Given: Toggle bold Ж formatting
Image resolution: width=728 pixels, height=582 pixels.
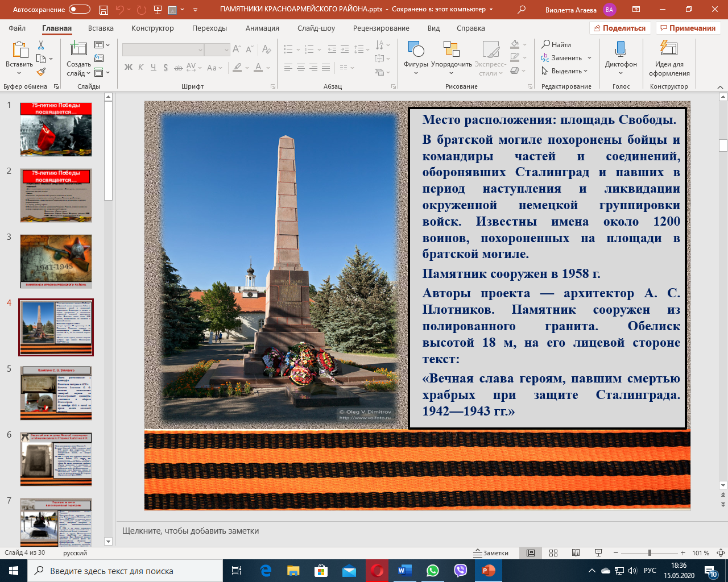Looking at the screenshot, I should point(129,68).
